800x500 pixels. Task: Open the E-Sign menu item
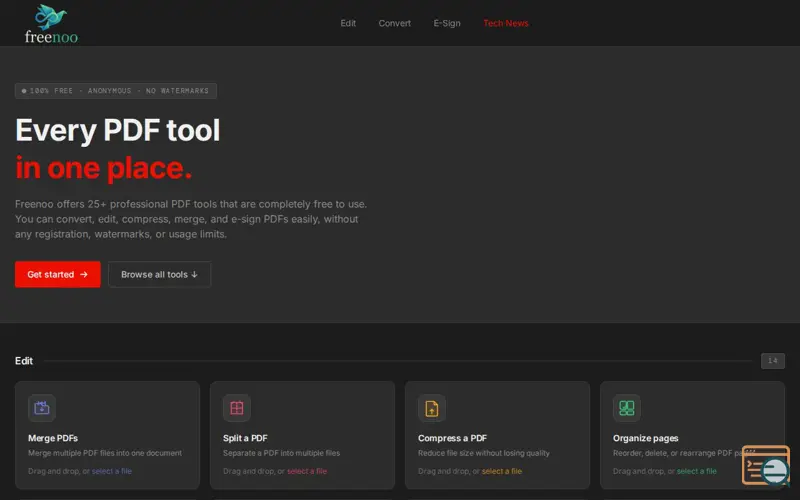tap(447, 23)
